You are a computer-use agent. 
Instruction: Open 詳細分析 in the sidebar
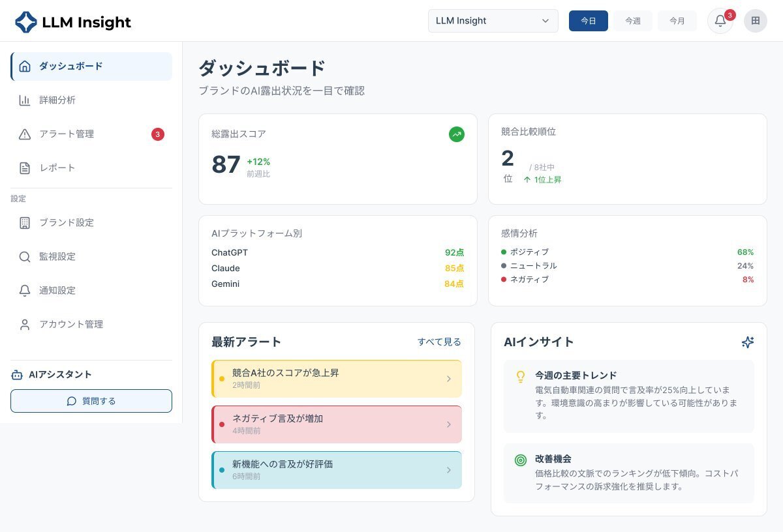pyautogui.click(x=57, y=100)
